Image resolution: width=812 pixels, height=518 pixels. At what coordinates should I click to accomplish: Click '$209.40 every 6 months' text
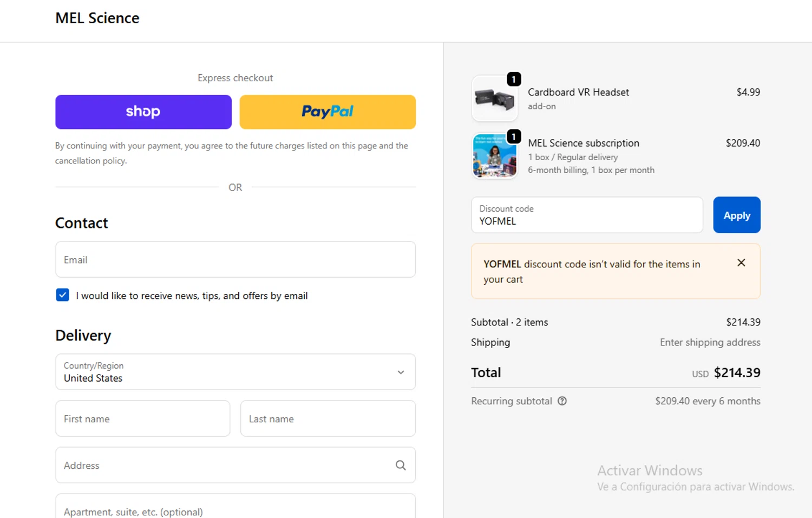click(x=708, y=401)
